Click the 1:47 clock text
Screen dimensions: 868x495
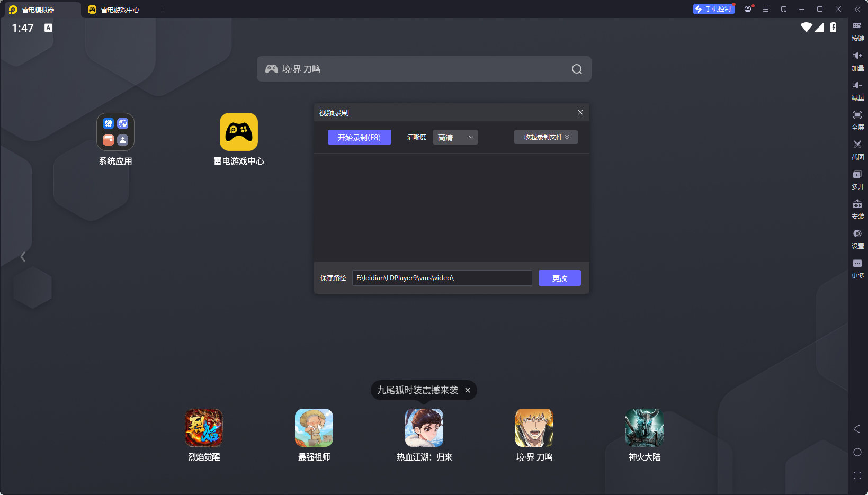pyautogui.click(x=23, y=28)
